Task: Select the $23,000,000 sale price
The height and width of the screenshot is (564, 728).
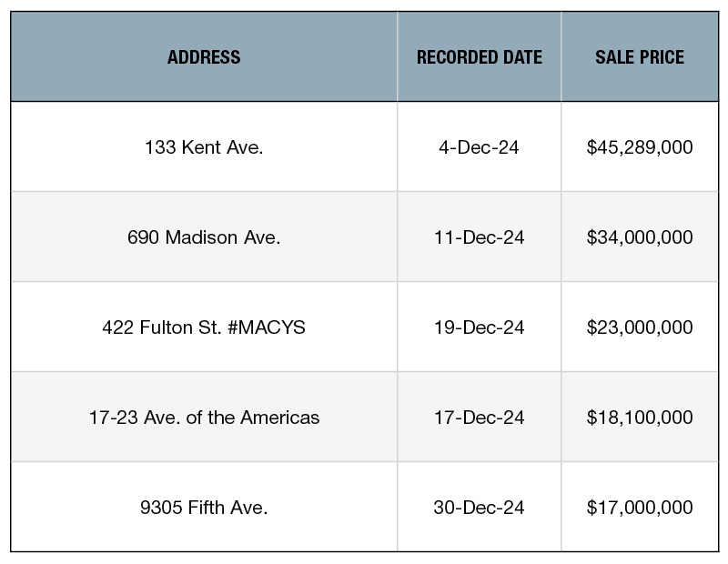Action: click(640, 327)
